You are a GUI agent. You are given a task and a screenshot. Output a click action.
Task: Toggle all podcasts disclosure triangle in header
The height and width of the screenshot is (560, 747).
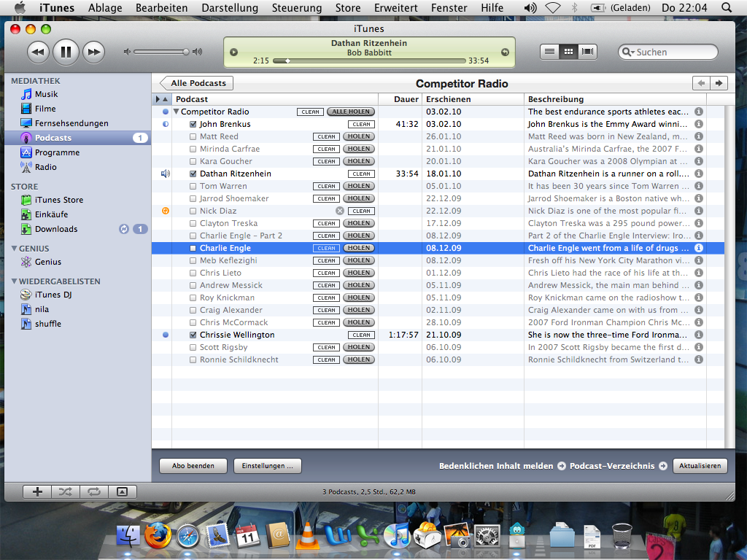[x=158, y=99]
